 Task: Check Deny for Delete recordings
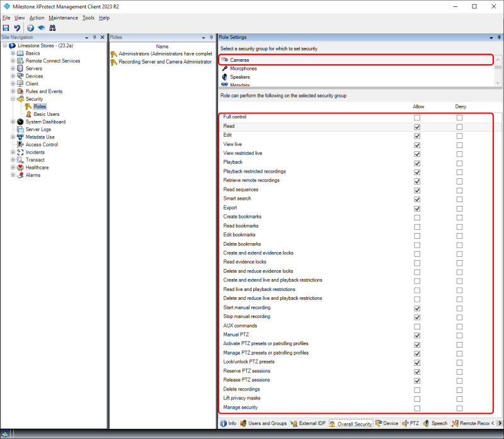[x=459, y=390]
